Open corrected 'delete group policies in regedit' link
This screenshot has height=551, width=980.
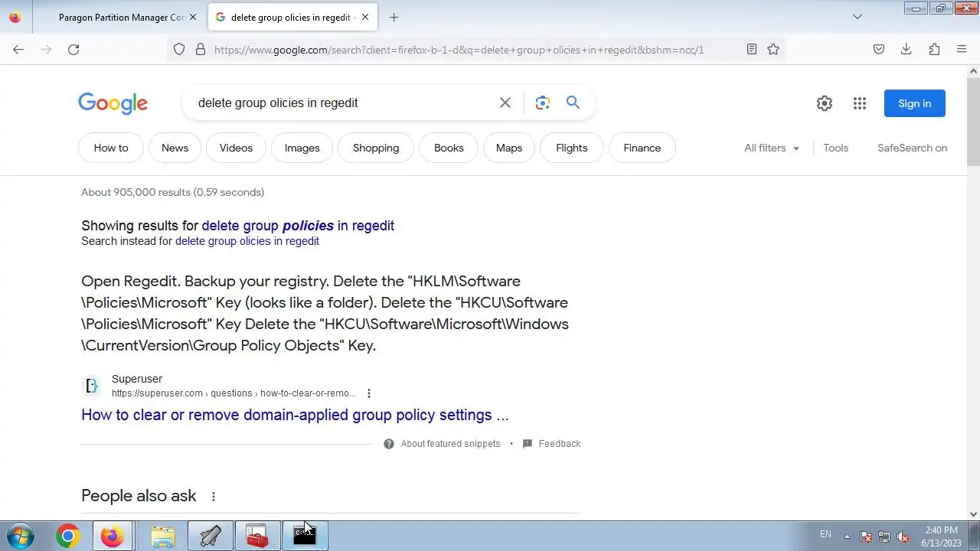click(x=298, y=226)
